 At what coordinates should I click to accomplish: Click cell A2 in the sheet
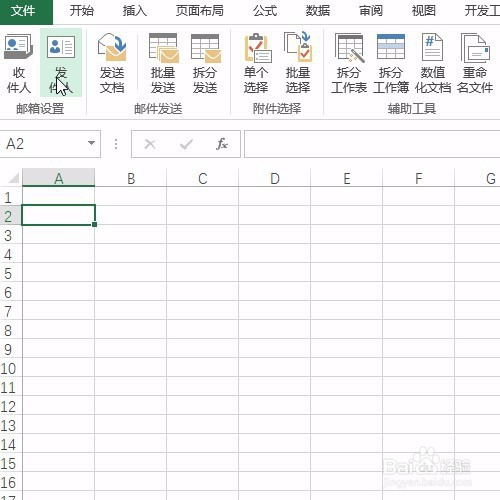click(x=58, y=215)
